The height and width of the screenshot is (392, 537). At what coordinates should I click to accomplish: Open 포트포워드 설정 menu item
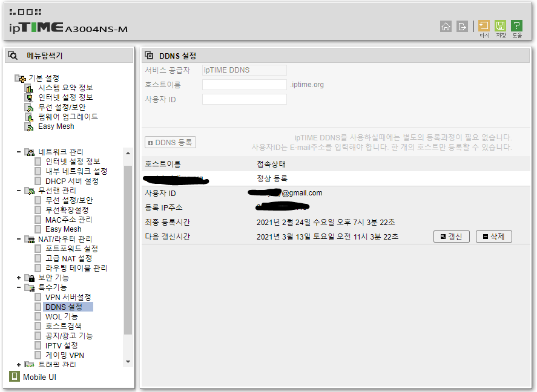pos(71,249)
